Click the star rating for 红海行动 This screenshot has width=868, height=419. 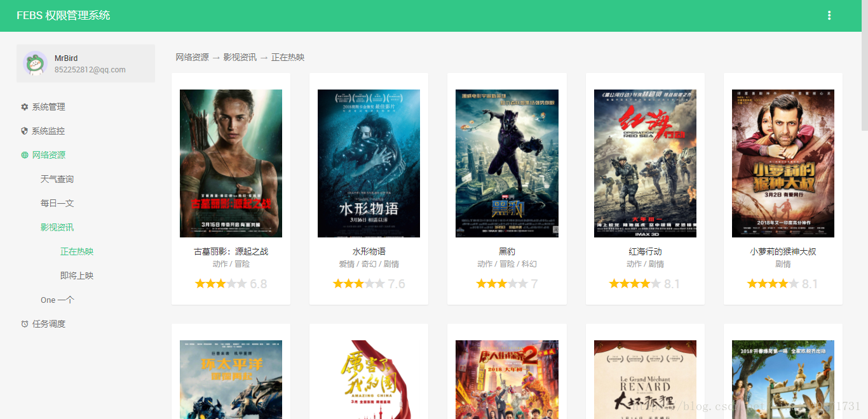[635, 284]
